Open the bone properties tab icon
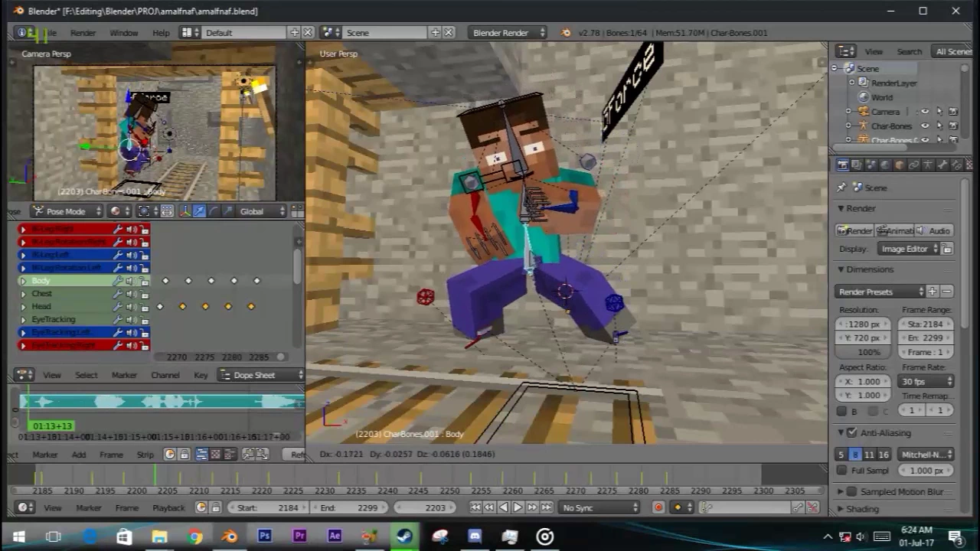 click(x=942, y=165)
